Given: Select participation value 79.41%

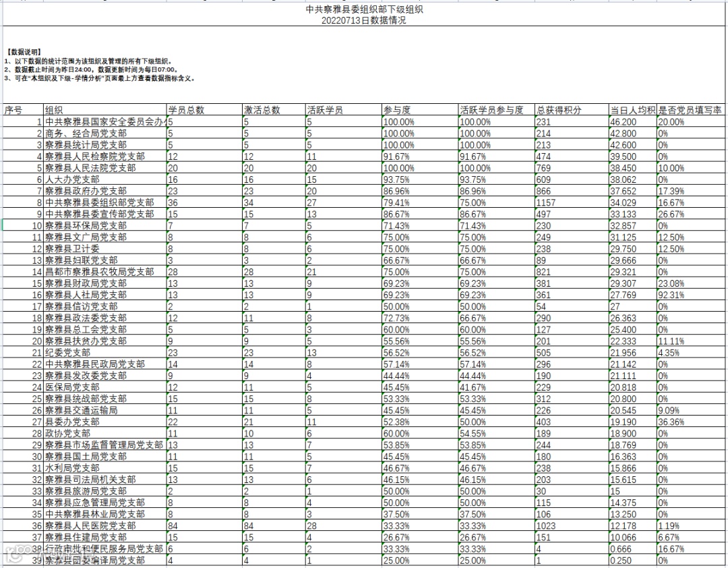Looking at the screenshot, I should (420, 202).
